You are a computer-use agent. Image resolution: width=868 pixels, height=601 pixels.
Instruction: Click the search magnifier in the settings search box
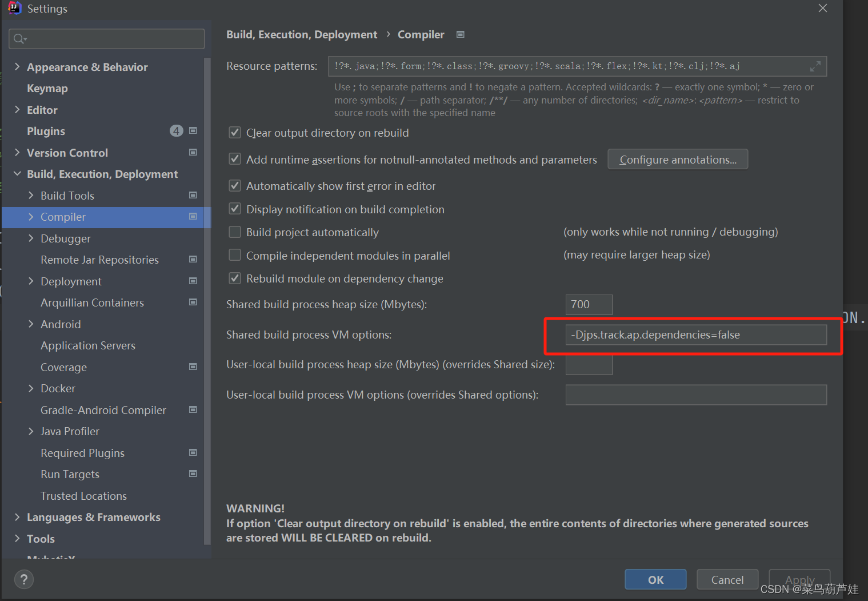(x=19, y=38)
